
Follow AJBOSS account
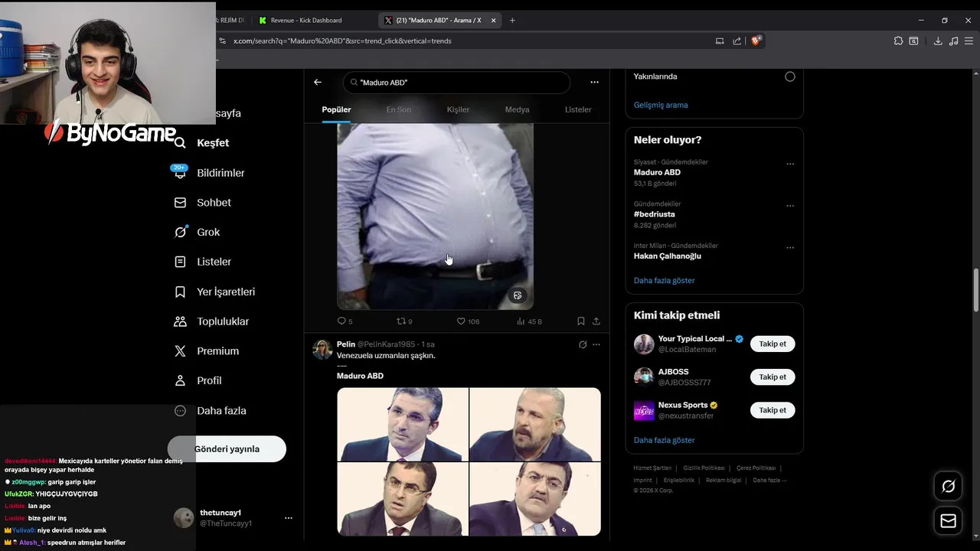[773, 377]
